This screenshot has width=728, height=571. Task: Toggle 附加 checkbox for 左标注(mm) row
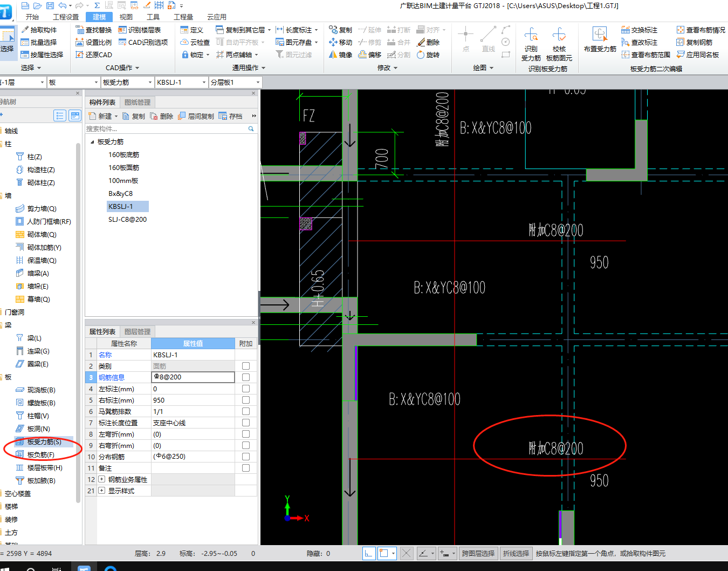pos(246,389)
